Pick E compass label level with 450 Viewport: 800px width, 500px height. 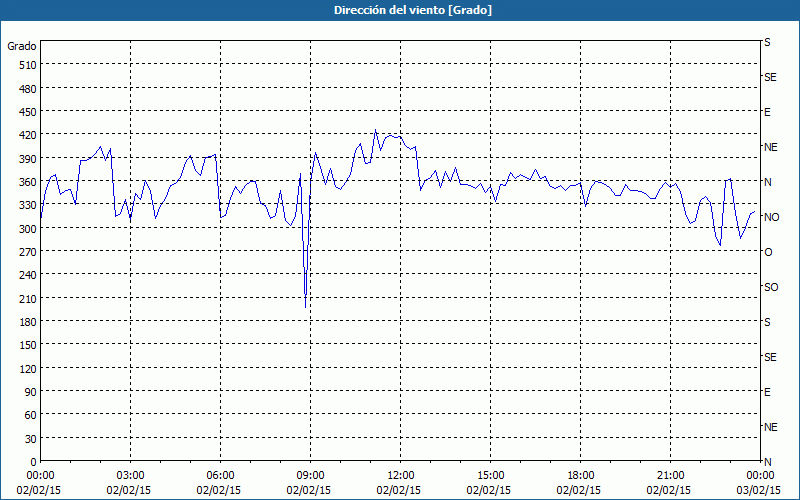767,112
